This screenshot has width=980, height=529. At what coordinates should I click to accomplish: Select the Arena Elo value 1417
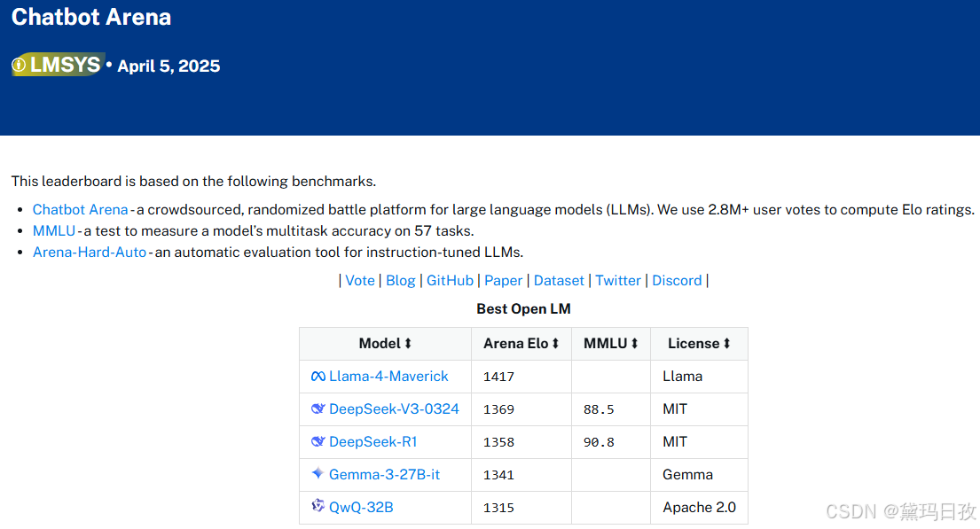tap(498, 377)
